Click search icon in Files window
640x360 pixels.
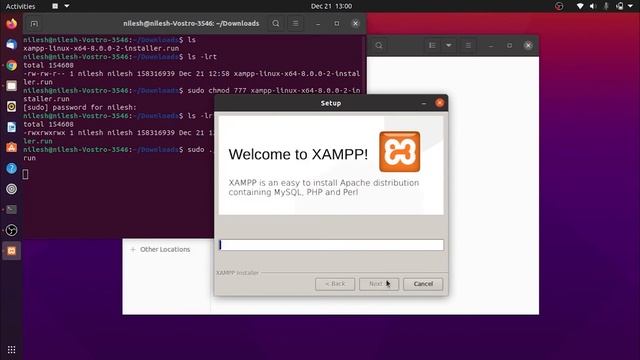[379, 45]
